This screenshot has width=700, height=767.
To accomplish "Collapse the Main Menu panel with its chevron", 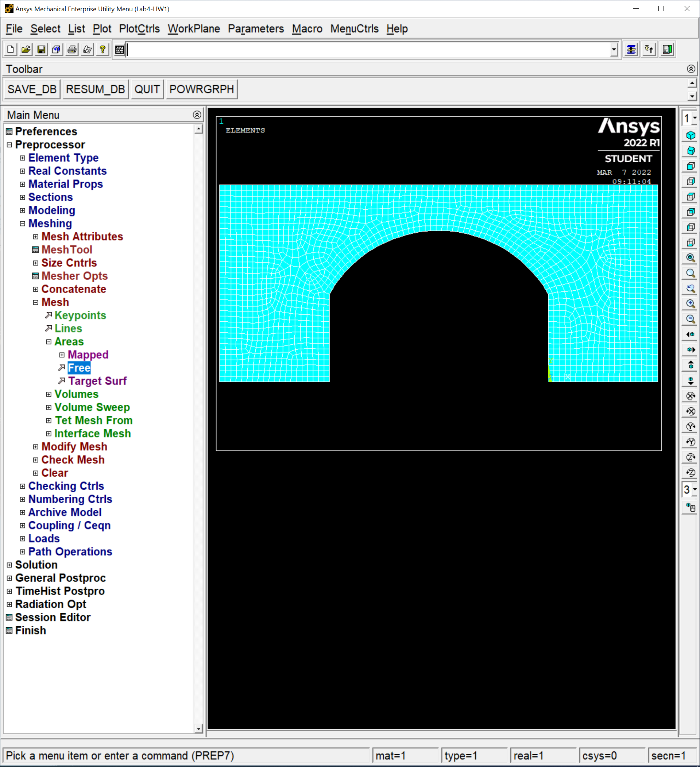I will click(x=197, y=115).
